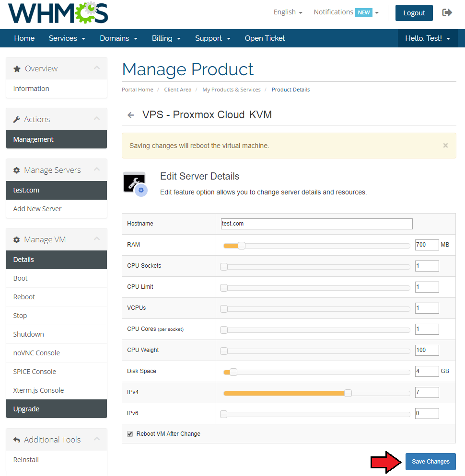
Task: Follow My Products & Services breadcrumb
Action: click(231, 90)
